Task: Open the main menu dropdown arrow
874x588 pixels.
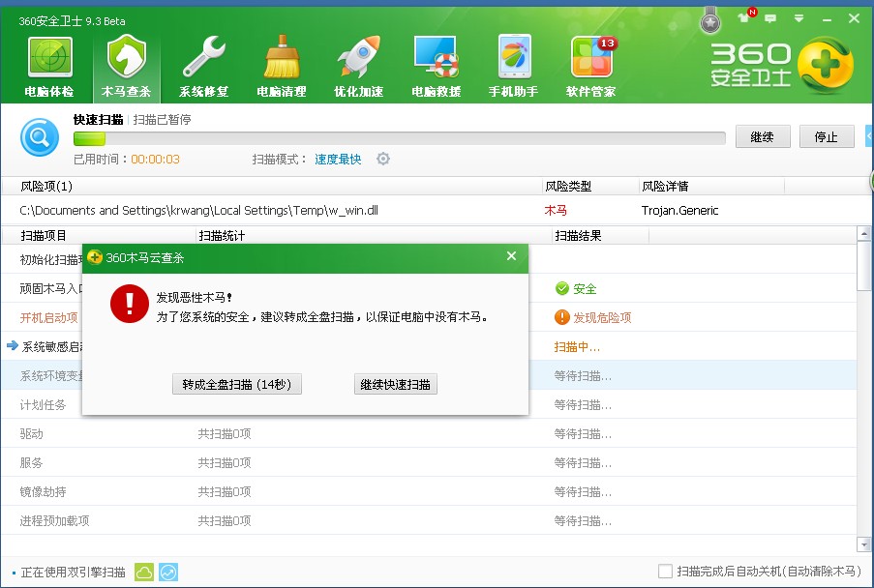Action: click(800, 18)
